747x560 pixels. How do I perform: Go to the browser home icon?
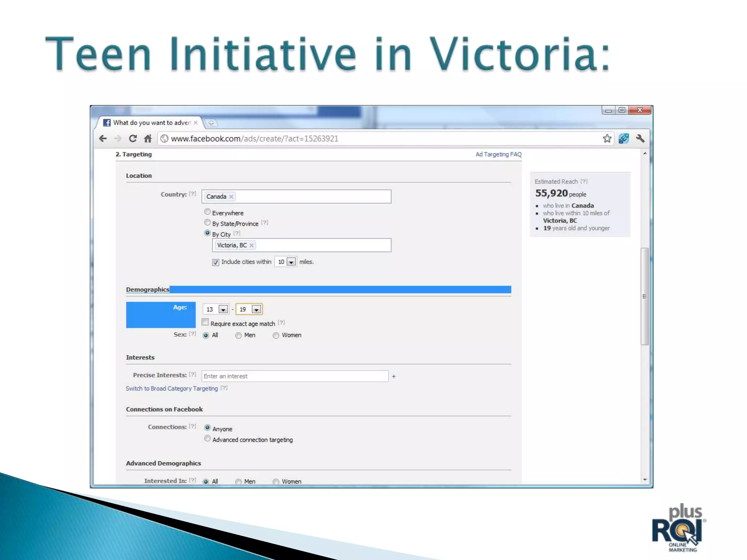click(x=148, y=139)
